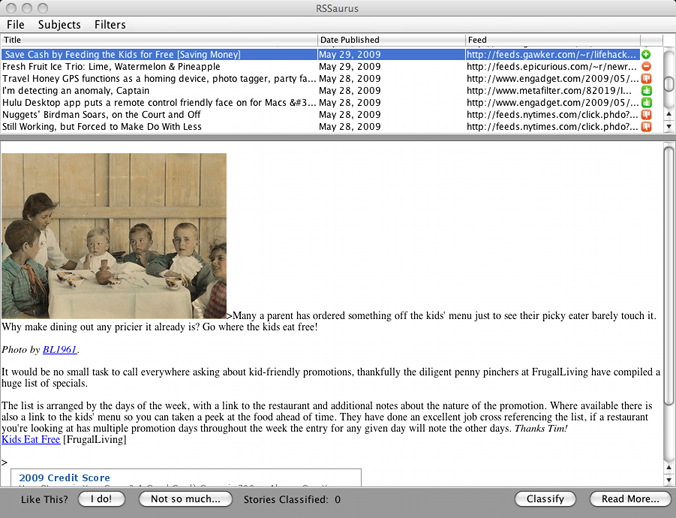Click the www.metafilter.com feed URL cell

[x=553, y=91]
